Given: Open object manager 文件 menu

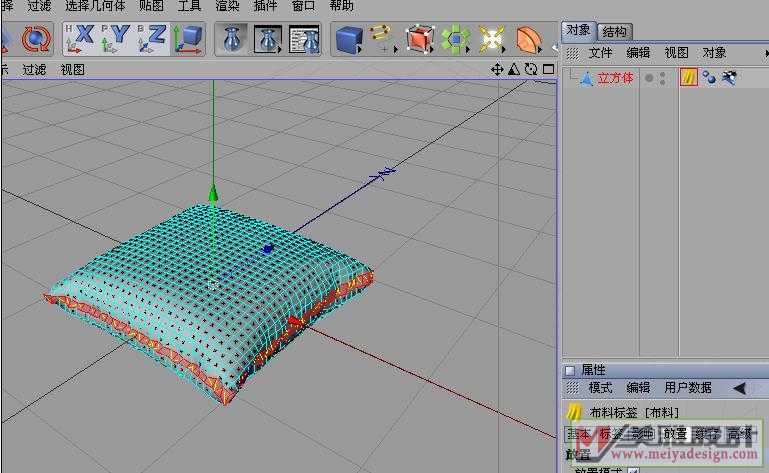Looking at the screenshot, I should (600, 53).
